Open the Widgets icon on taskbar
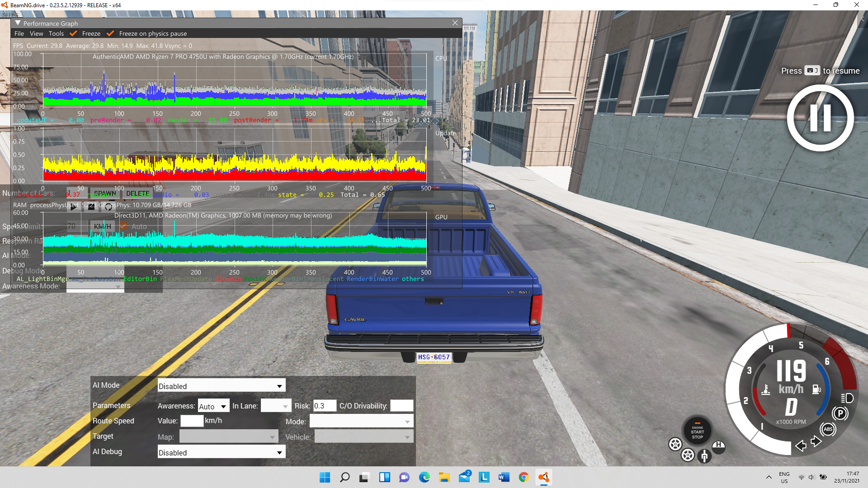The width and height of the screenshot is (868, 488). click(x=384, y=477)
